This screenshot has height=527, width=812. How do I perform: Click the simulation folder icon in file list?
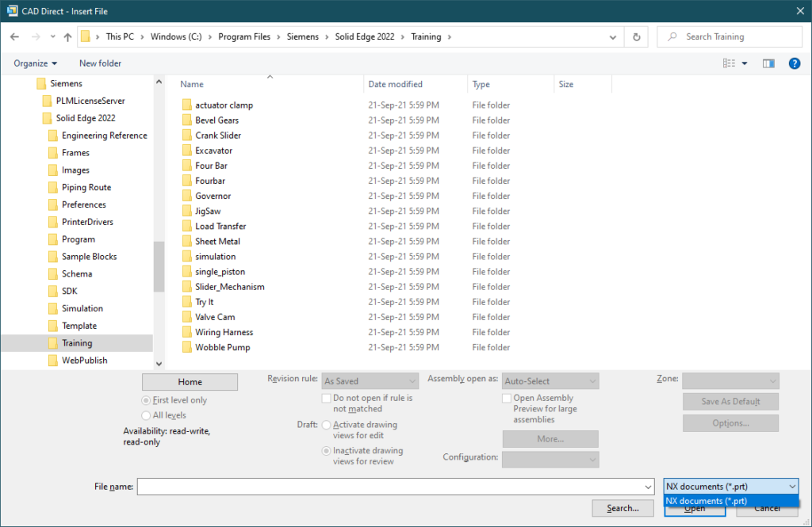click(x=187, y=256)
